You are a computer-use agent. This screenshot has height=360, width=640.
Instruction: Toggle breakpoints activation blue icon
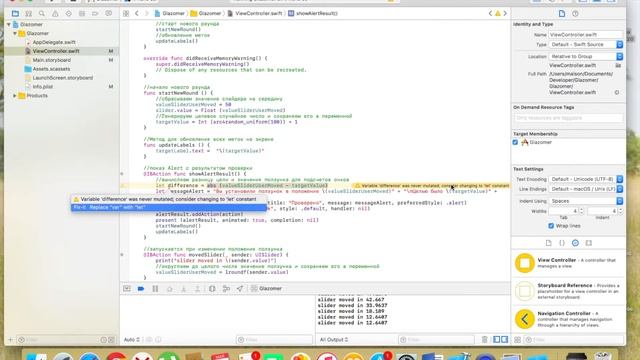141,289
